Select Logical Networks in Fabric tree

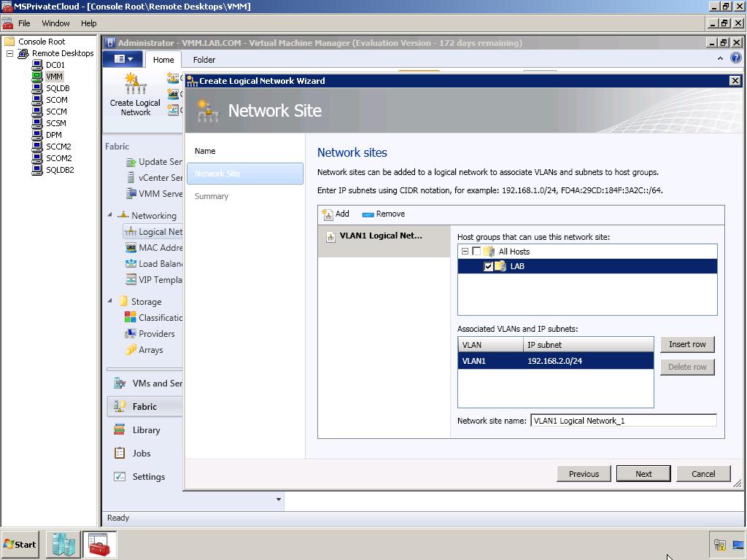153,232
